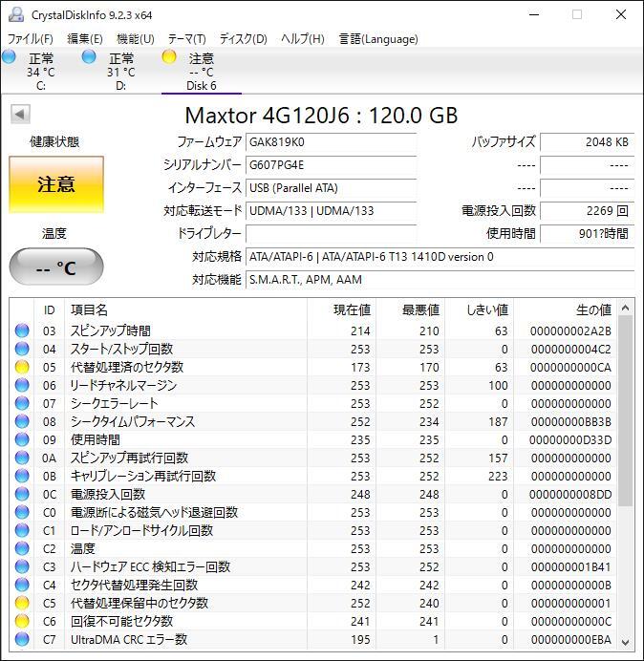Click the buffer size value 2048 KB

pyautogui.click(x=587, y=142)
